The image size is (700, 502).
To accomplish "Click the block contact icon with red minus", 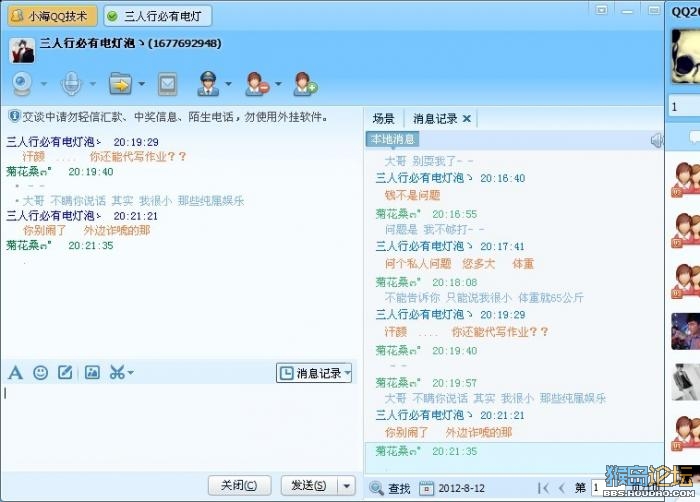I will coord(257,84).
